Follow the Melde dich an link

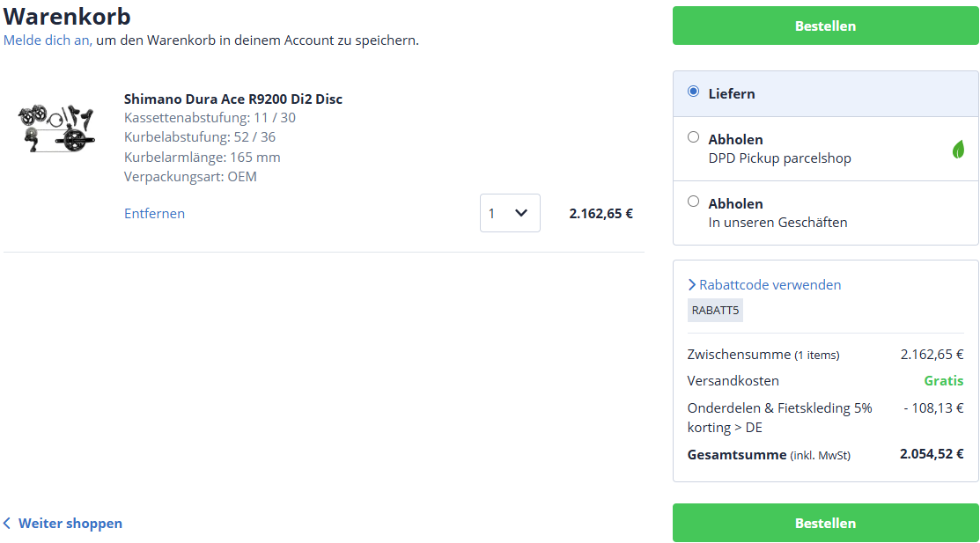click(x=47, y=40)
